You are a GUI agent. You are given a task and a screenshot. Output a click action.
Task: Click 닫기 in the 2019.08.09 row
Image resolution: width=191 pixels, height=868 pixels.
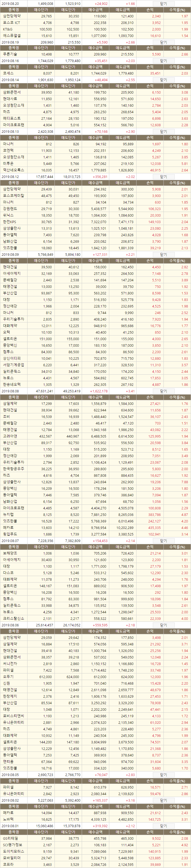163,254
